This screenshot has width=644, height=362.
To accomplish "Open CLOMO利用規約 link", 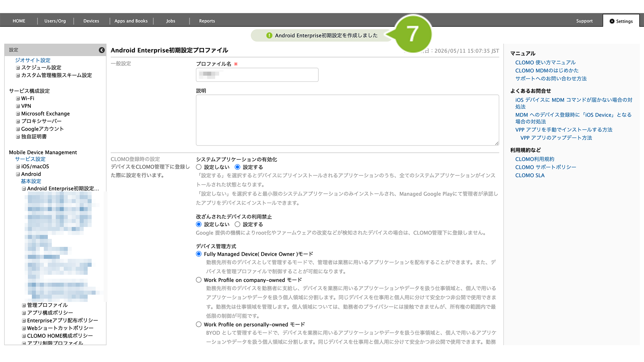I will coord(535,159).
